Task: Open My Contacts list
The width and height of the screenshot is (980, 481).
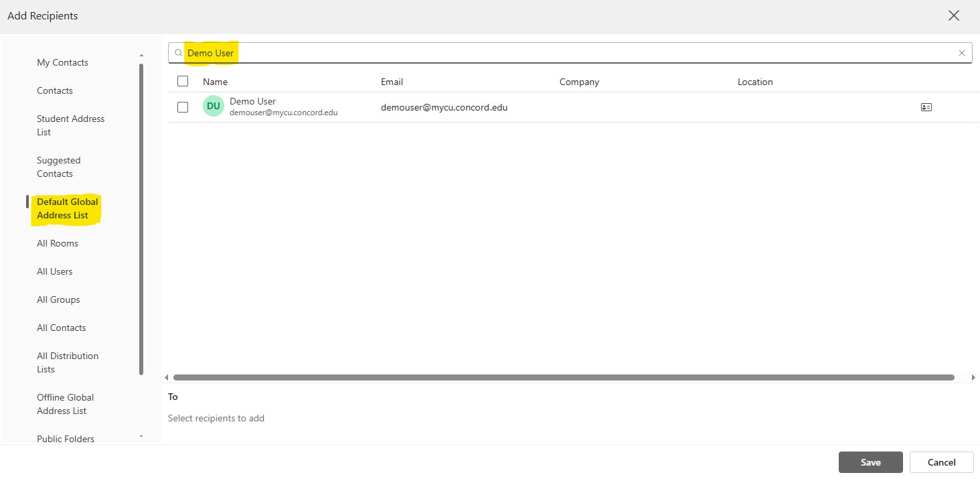Action: (x=62, y=62)
